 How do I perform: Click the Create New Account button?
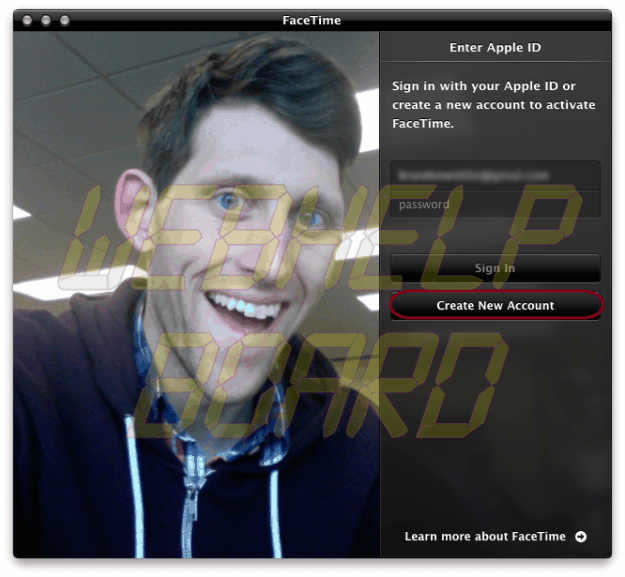click(495, 305)
